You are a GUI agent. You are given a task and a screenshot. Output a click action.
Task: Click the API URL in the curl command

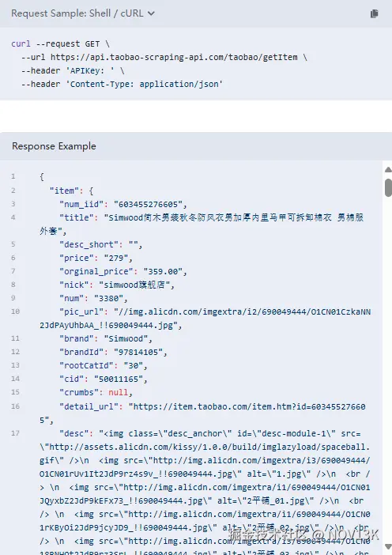tap(174, 58)
